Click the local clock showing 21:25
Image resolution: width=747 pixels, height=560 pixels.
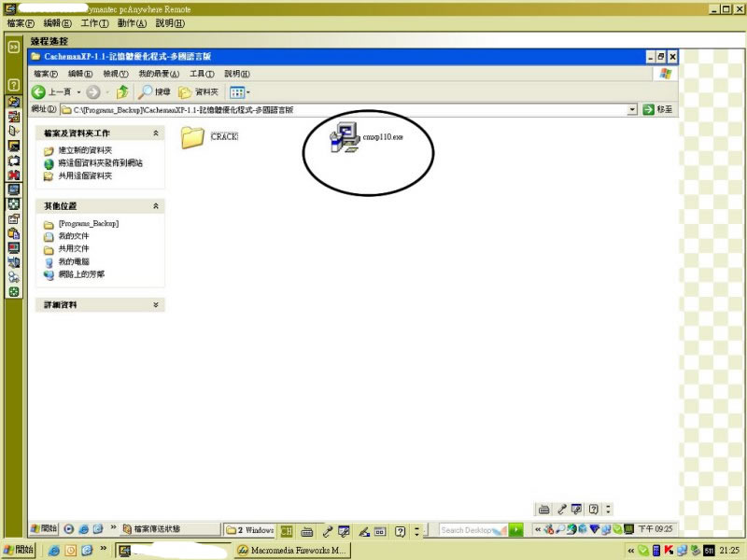[729, 551]
